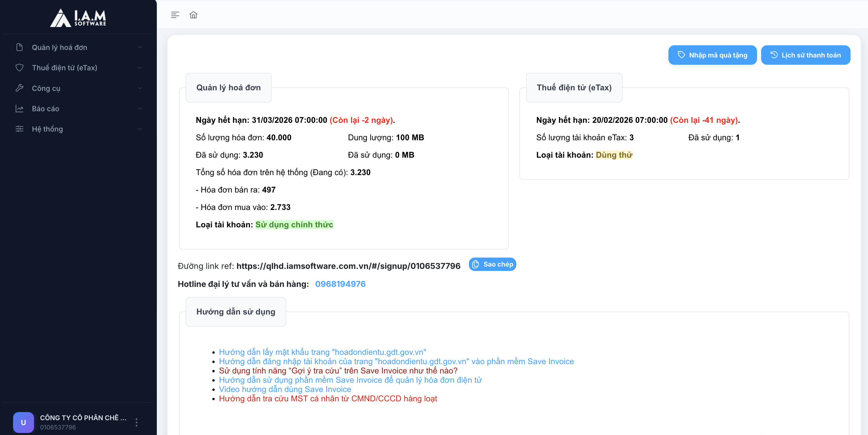Click the hotline number 0968194976

click(x=340, y=284)
